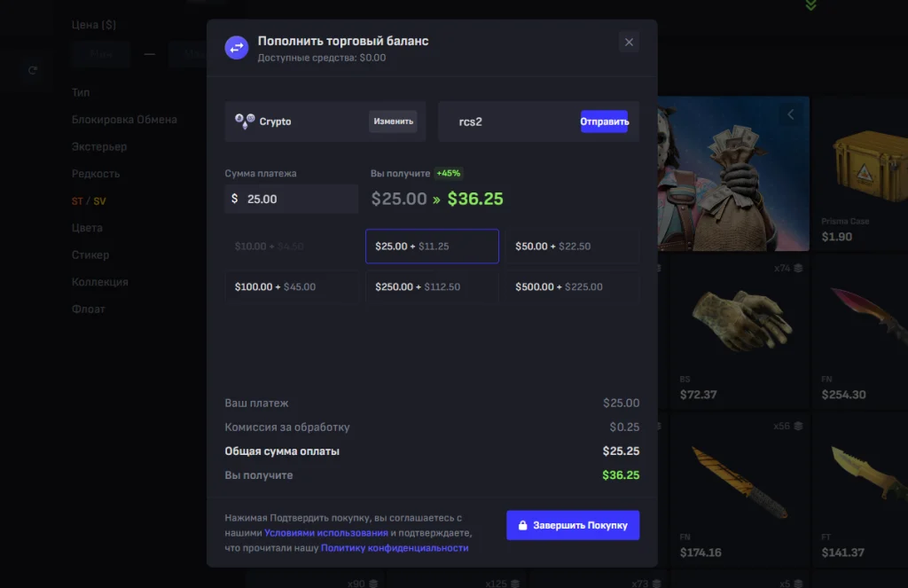Viewport: 908px width, 588px height.
Task: Click the $25.25 total payment value
Action: click(x=621, y=451)
